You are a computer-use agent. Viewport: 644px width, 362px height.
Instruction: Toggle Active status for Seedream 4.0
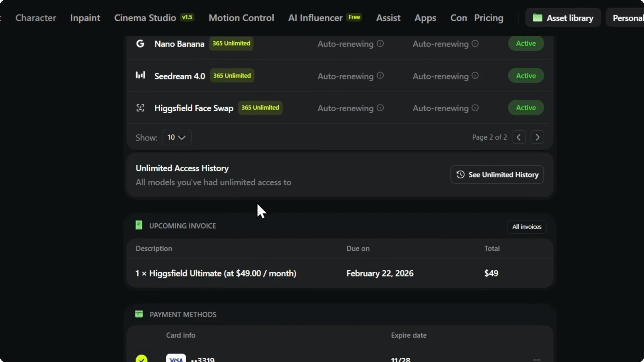tap(525, 75)
